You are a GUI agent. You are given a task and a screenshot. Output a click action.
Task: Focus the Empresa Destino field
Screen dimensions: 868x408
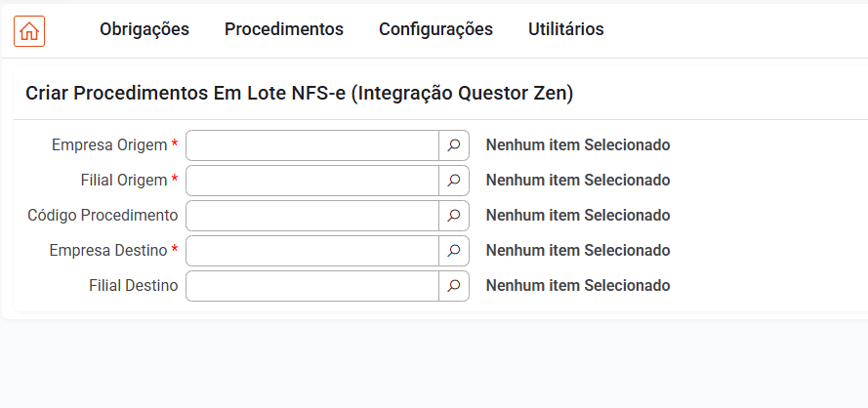[312, 251]
